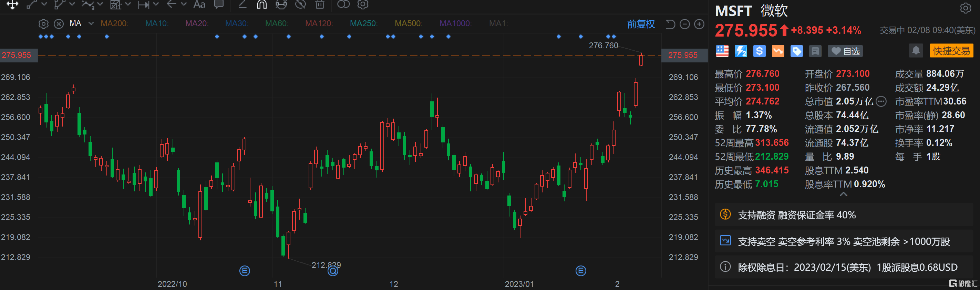Zoom in the chart with plus icon

tap(699, 24)
